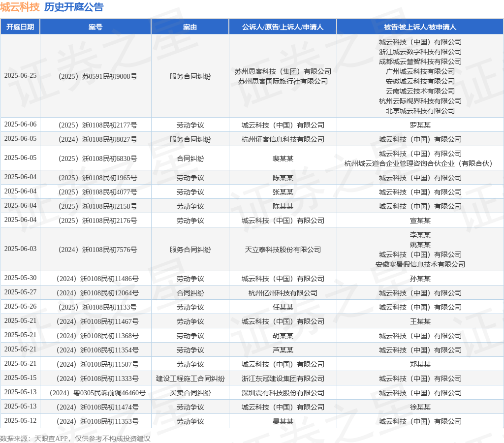Click defendant 姚某某
Screen dimensions: 504x443
[x=420, y=245]
